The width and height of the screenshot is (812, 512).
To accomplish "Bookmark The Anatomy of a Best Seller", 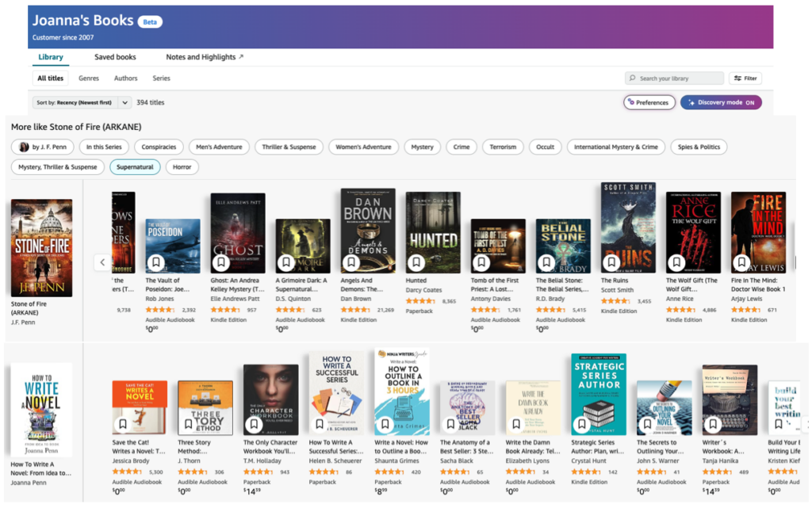I will pyautogui.click(x=450, y=424).
